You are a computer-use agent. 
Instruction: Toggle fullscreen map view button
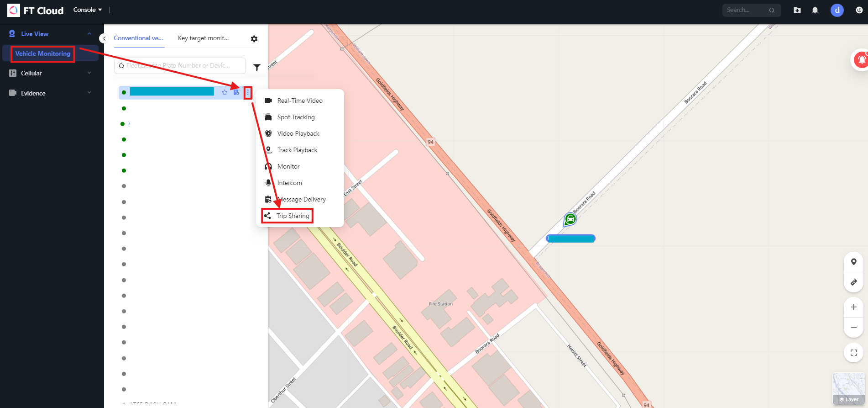853,353
